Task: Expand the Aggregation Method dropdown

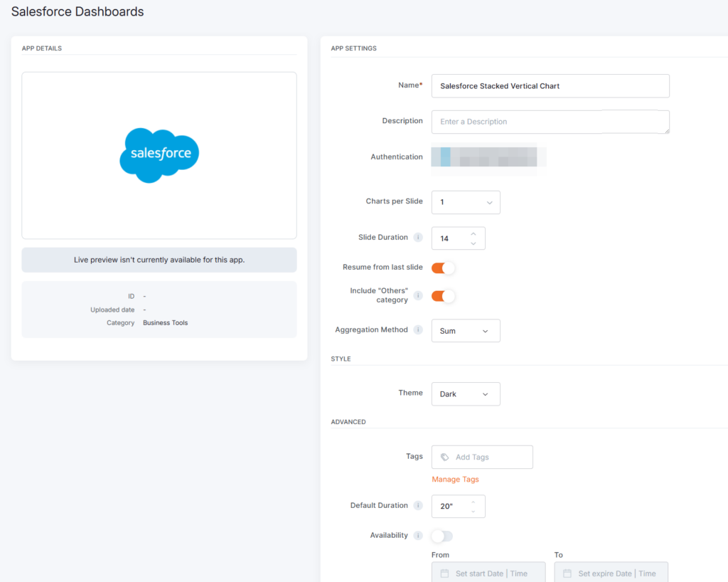Action: click(466, 331)
